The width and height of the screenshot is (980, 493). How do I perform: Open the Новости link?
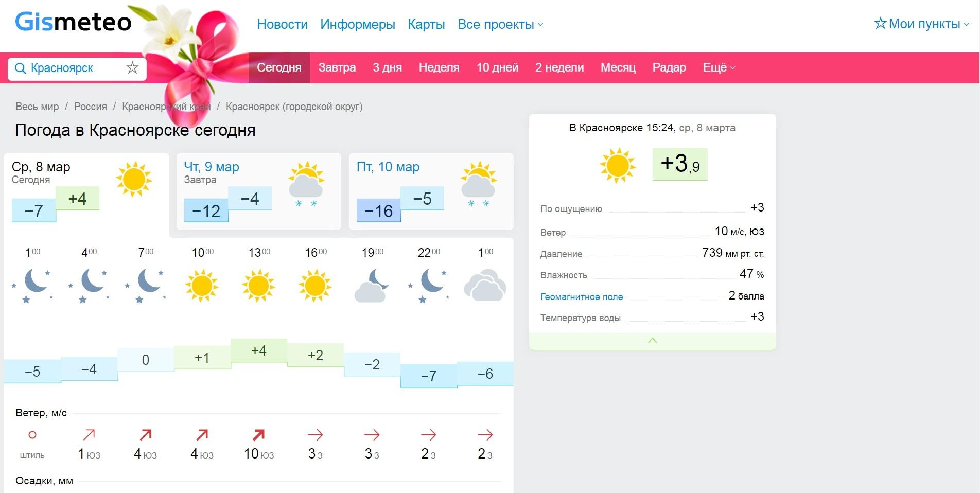point(282,24)
